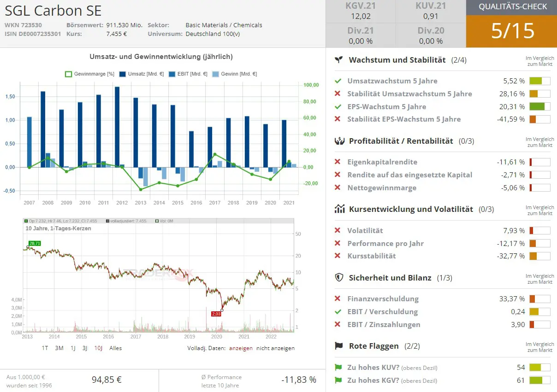Click the red X for Rendite auf das eingesetzte Kapital
The height and width of the screenshot is (392, 557).
pos(338,175)
